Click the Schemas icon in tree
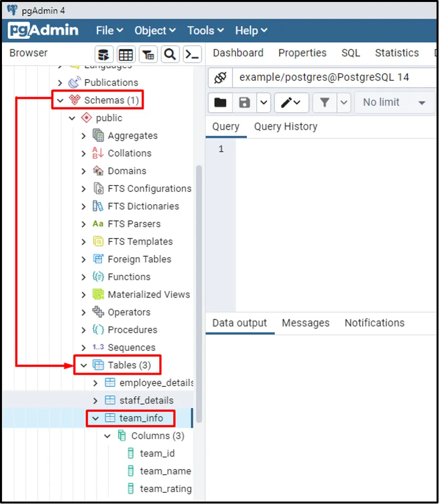The height and width of the screenshot is (504, 439). tap(74, 100)
